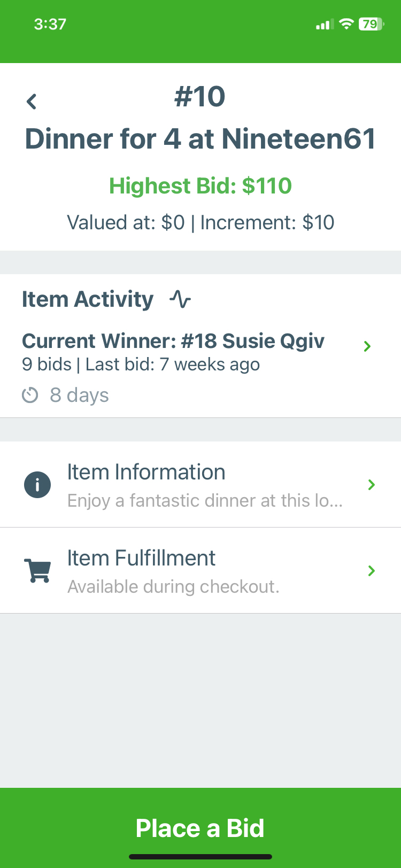Tap the Item Activity heading
The image size is (401, 868).
(88, 299)
